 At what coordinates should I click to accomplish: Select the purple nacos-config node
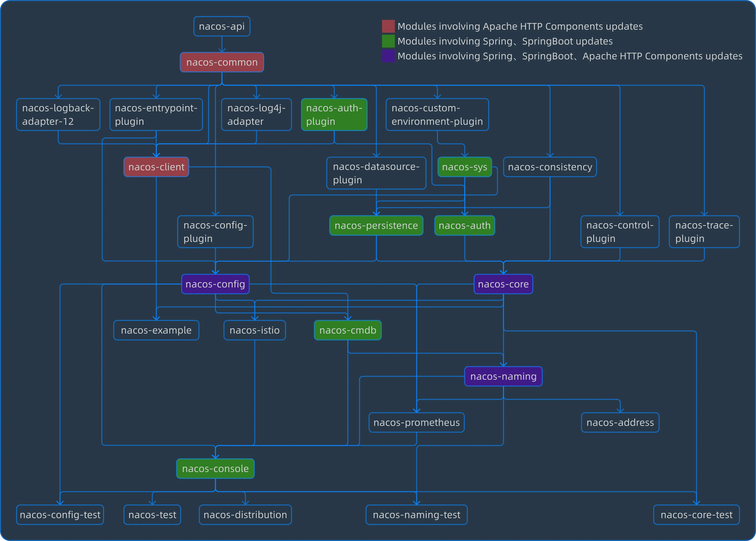click(215, 284)
